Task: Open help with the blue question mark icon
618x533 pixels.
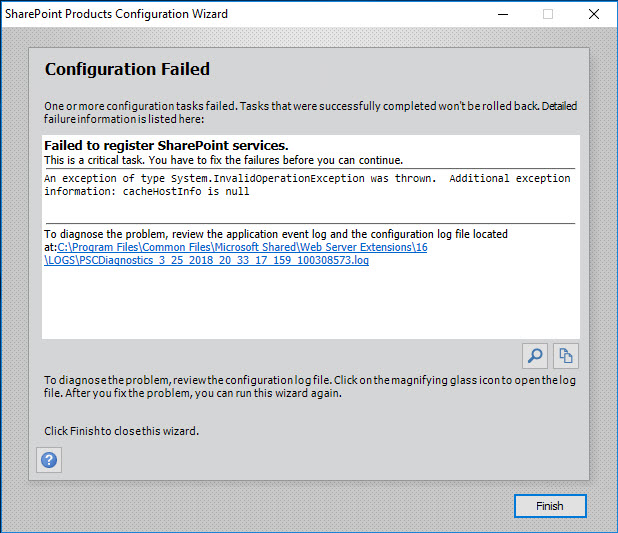Action: pos(49,460)
